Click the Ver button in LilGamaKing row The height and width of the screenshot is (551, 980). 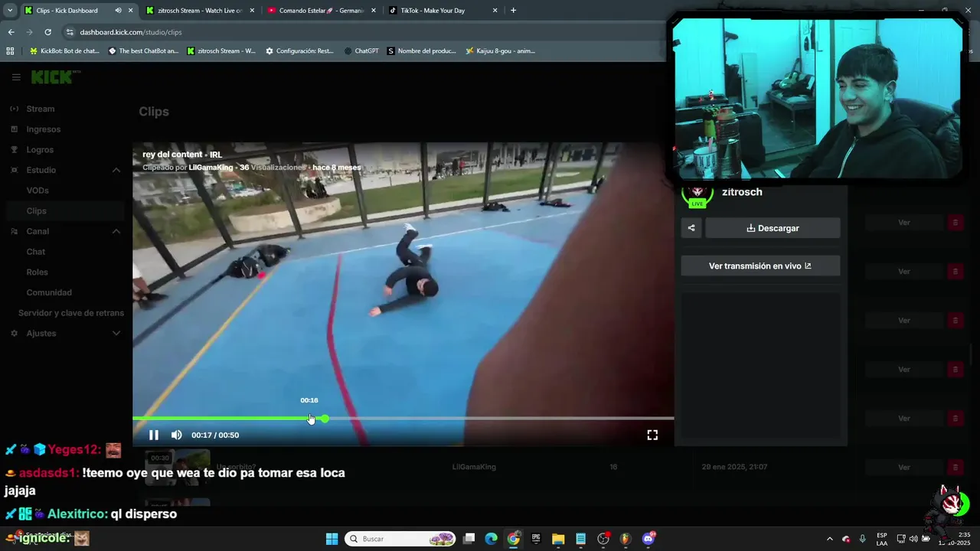pyautogui.click(x=904, y=467)
